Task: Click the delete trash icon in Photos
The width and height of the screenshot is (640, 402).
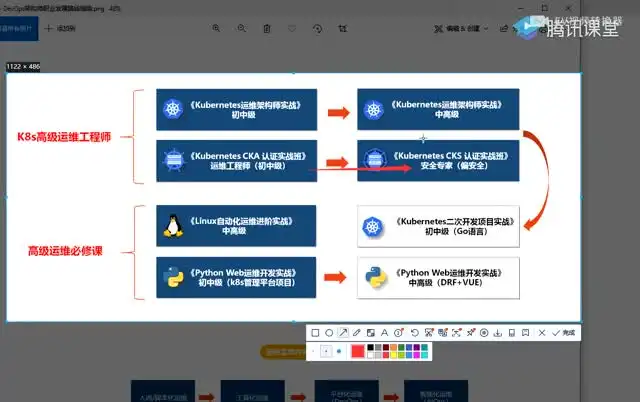Action: point(266,30)
